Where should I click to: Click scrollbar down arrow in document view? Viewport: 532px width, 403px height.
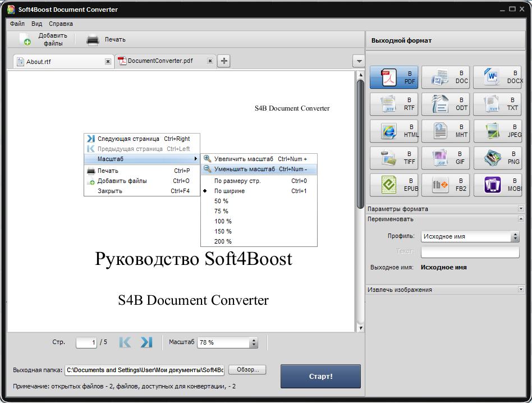pyautogui.click(x=360, y=328)
